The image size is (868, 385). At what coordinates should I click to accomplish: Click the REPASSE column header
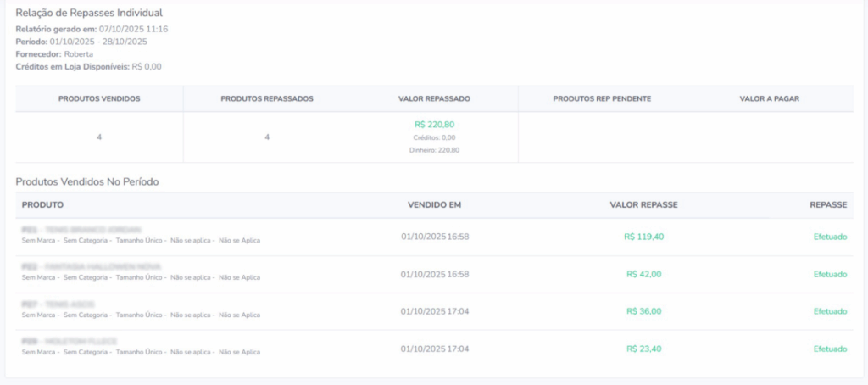tap(828, 205)
